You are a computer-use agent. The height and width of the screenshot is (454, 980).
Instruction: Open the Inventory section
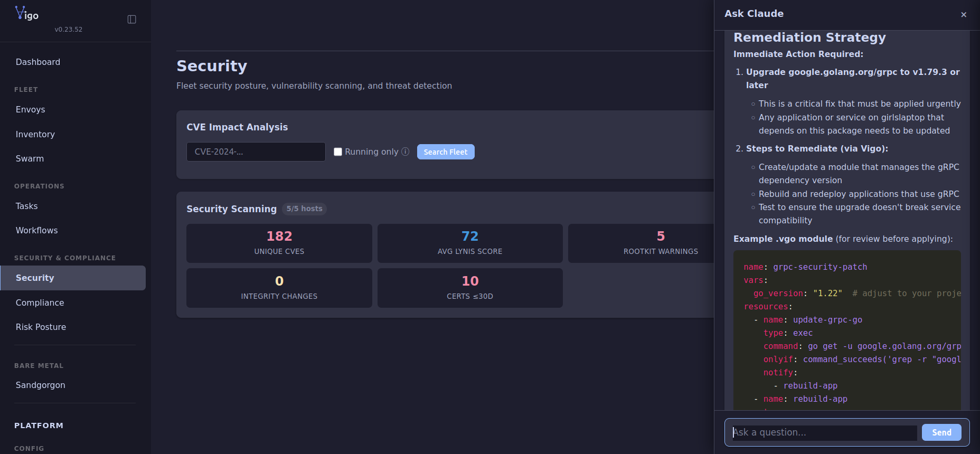(x=73, y=135)
